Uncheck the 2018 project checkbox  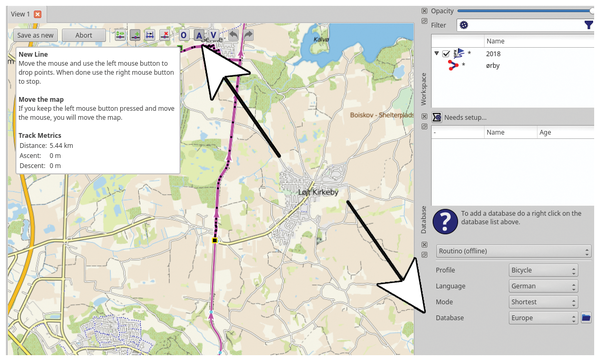(446, 54)
